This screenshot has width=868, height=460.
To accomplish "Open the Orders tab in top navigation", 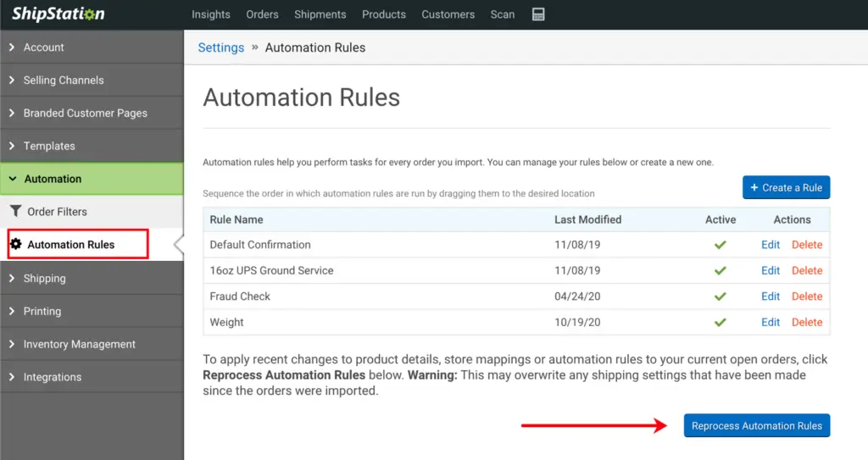I will click(262, 14).
